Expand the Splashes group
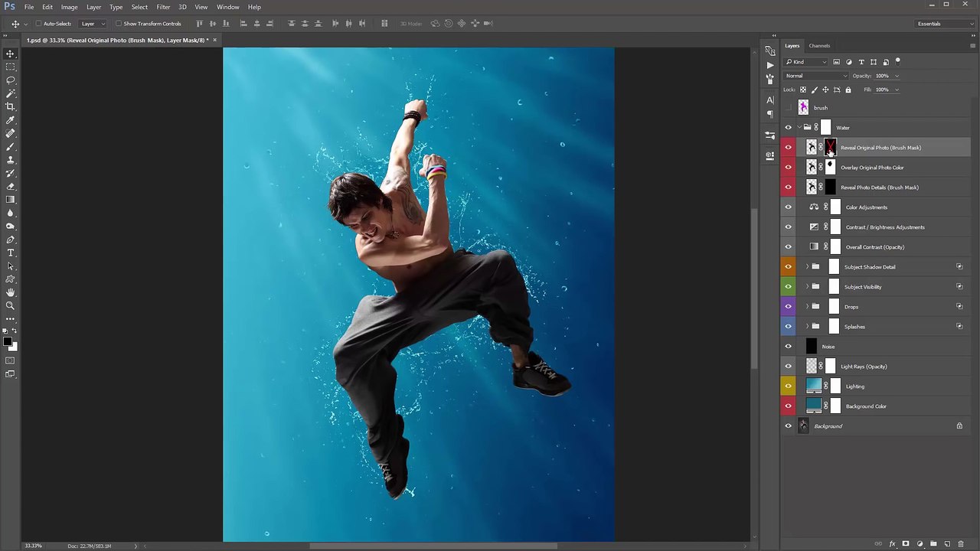Screen dimensions: 980x551 [x=806, y=327]
